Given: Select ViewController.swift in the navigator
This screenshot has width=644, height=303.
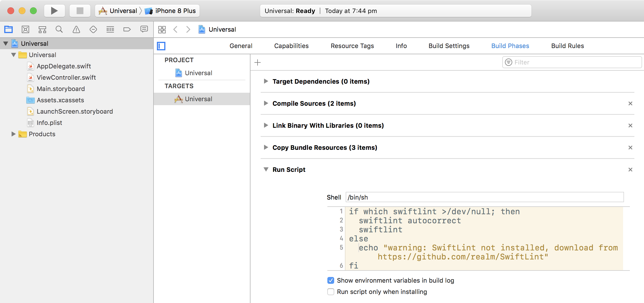Looking at the screenshot, I should tap(66, 77).
